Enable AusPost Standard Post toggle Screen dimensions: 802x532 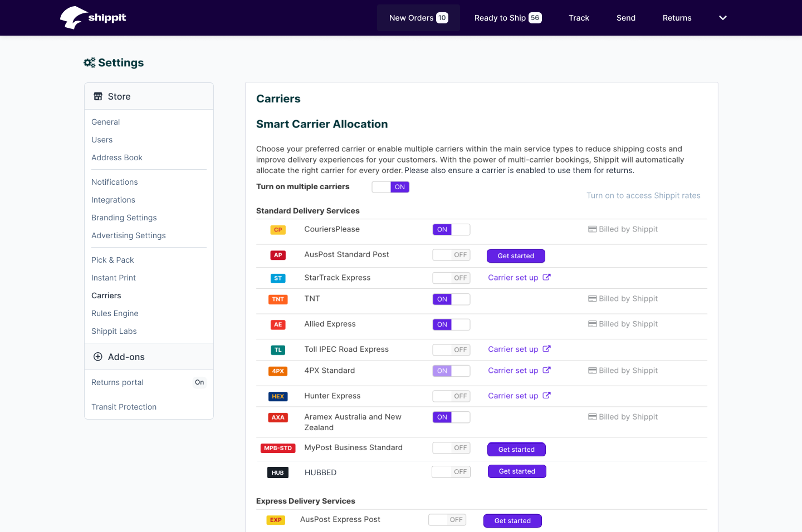[451, 255]
